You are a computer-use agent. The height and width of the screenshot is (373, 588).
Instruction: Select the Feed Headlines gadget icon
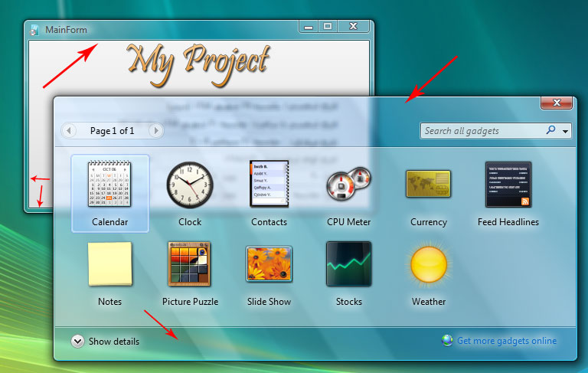(x=508, y=185)
